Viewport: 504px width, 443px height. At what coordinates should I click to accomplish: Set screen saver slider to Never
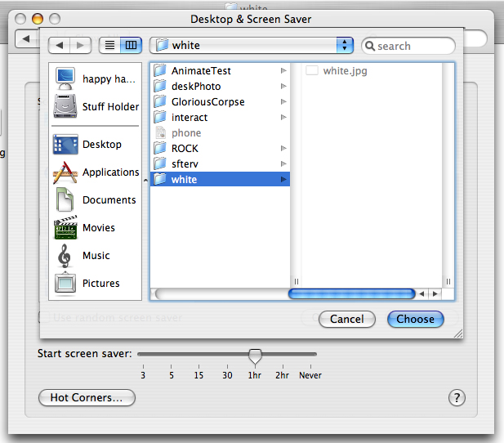310,354
